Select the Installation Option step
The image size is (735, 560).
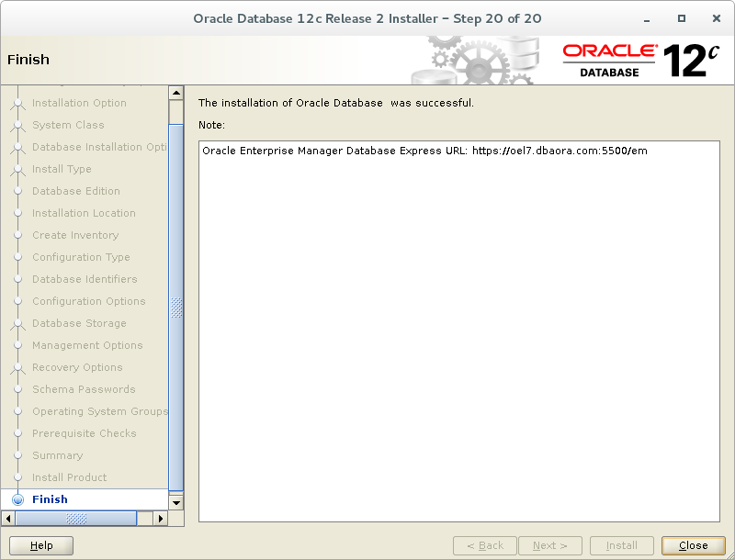tap(79, 104)
